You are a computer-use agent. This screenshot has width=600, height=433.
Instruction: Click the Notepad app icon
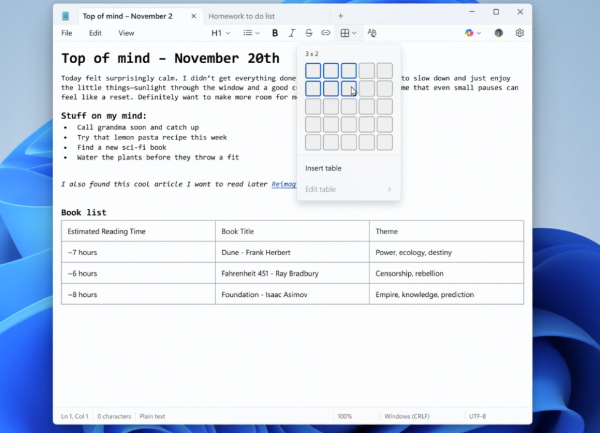pos(65,16)
